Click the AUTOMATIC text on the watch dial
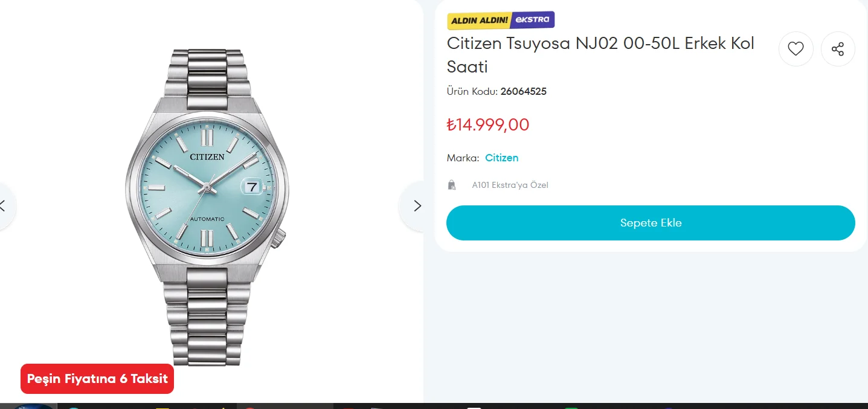This screenshot has height=409, width=868. pos(207,219)
